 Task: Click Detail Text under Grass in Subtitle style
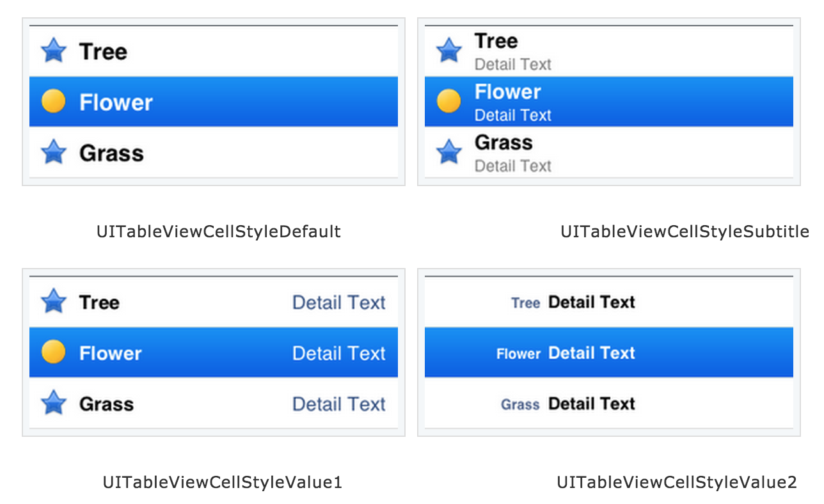pyautogui.click(x=513, y=166)
